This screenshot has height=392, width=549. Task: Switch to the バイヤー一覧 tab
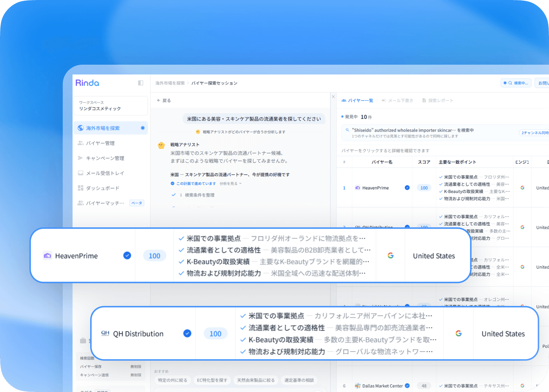pyautogui.click(x=357, y=101)
